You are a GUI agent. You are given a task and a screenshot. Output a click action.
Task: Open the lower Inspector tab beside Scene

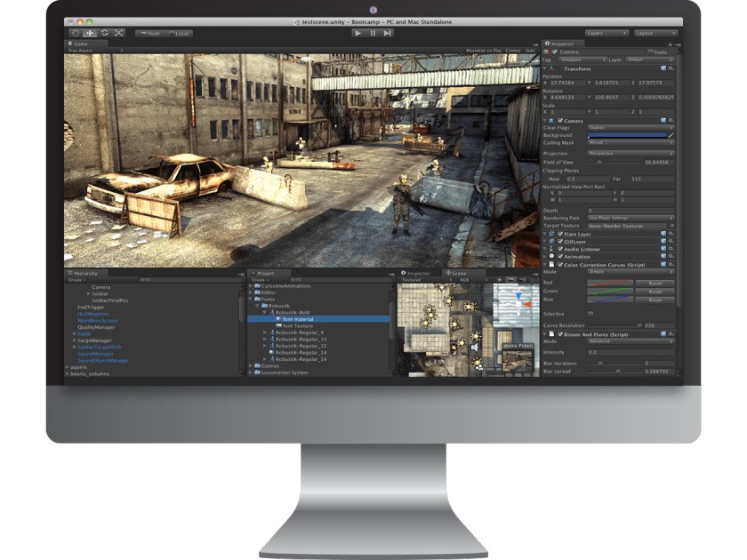[x=416, y=274]
